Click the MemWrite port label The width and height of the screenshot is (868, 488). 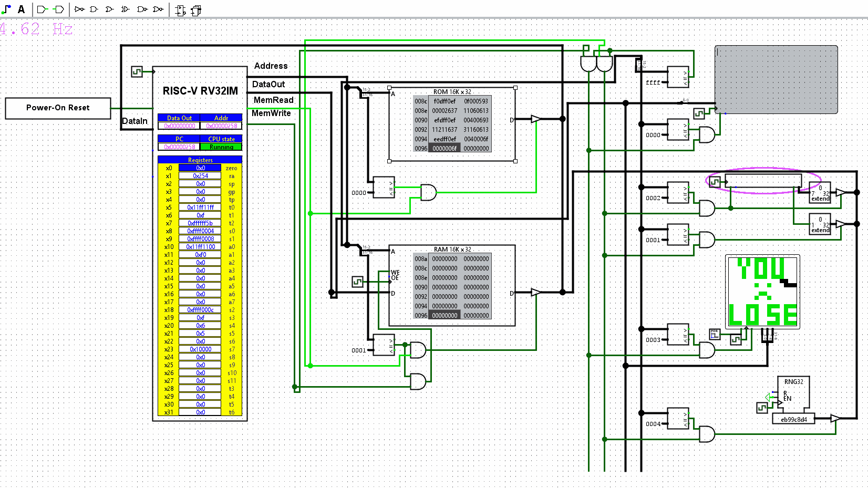(x=271, y=113)
